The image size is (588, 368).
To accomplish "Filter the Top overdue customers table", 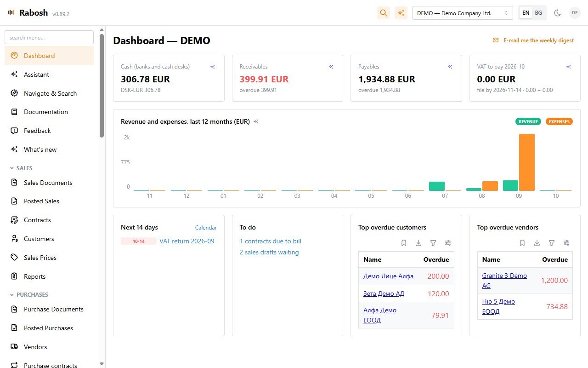I will coord(433,243).
